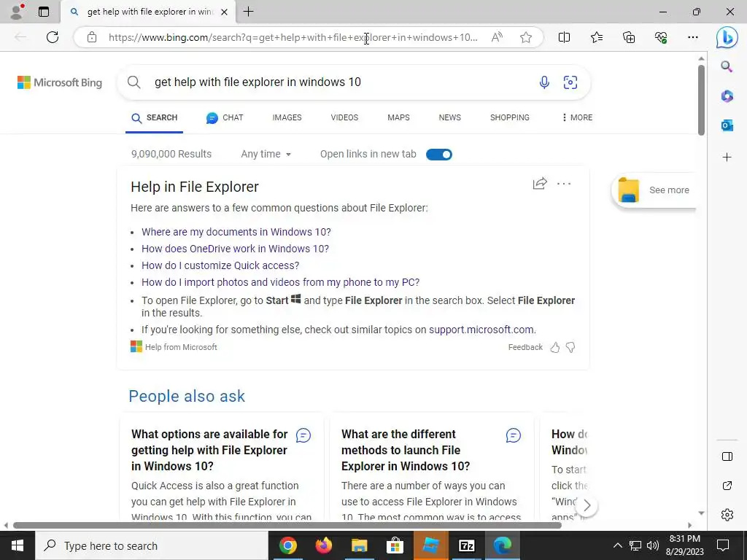The height and width of the screenshot is (560, 747).
Task: Switch to the SHOPPING tab
Action: [510, 117]
